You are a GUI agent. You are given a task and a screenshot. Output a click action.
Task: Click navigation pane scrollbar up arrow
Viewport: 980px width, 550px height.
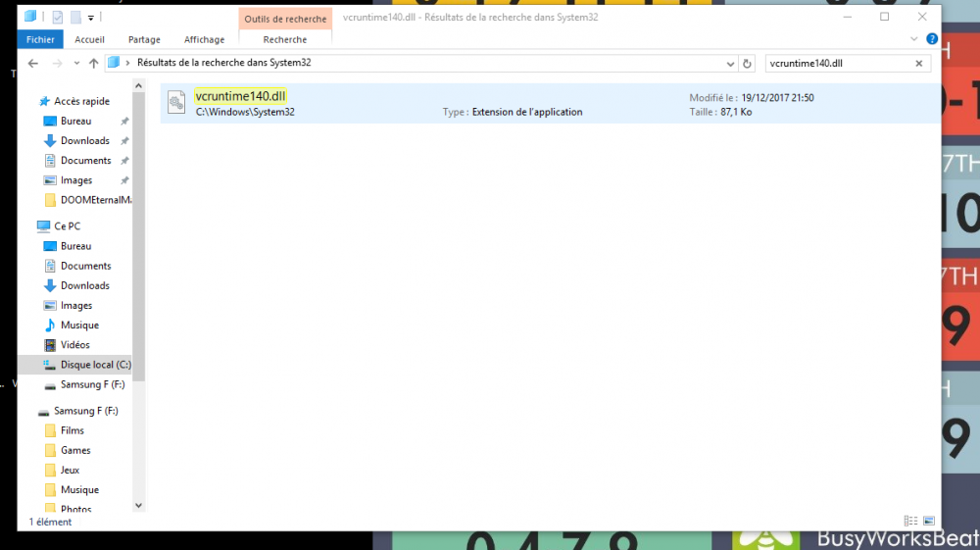[x=139, y=85]
